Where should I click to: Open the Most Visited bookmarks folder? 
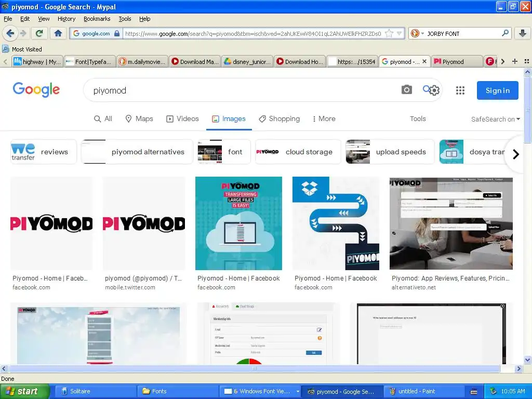(22, 49)
